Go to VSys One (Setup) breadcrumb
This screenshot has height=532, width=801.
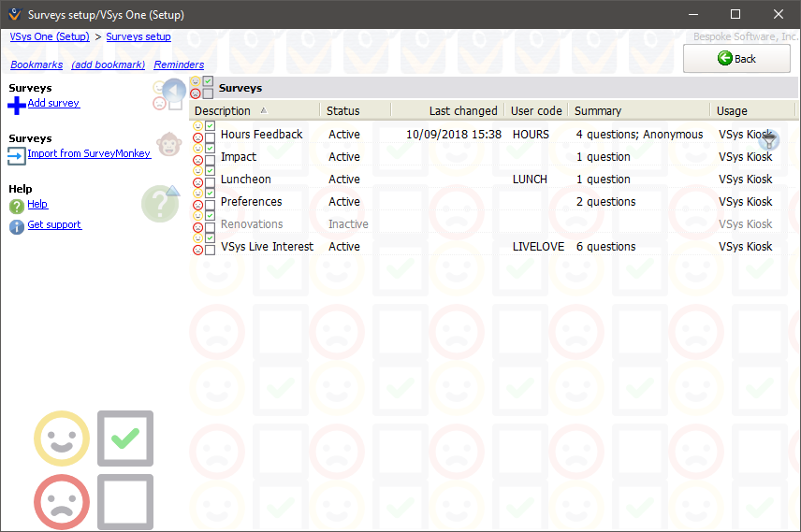50,36
